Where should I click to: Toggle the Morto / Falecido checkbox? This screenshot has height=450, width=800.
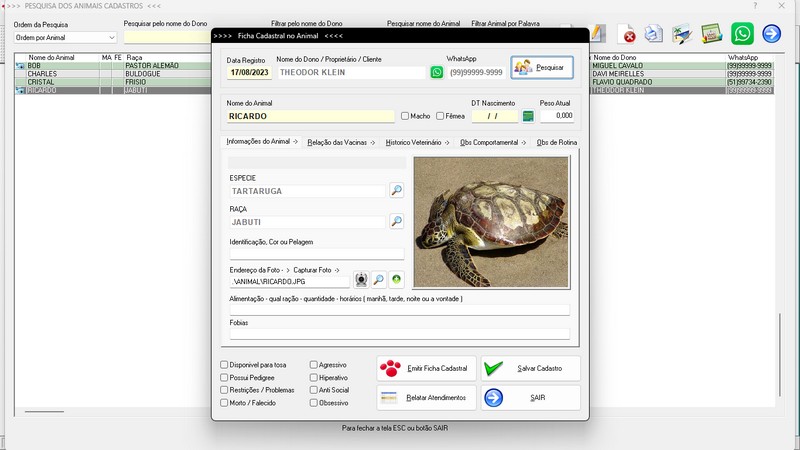coord(224,403)
